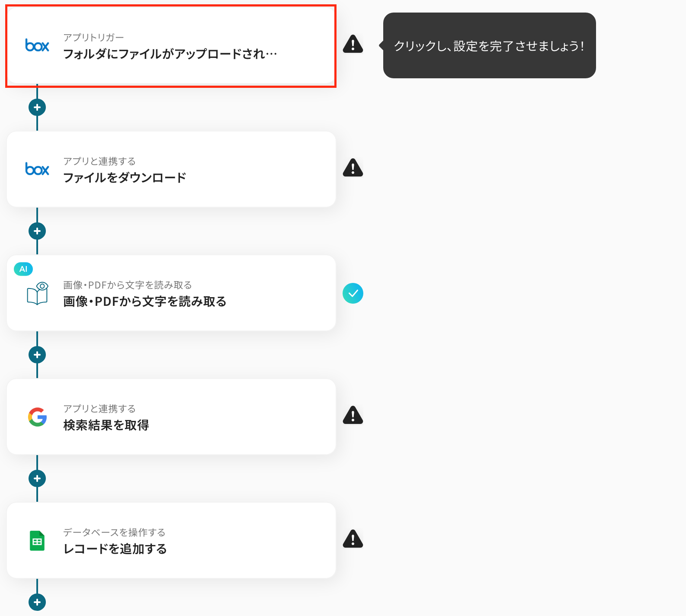The height and width of the screenshot is (616, 686).
Task: Click the Google logo icon
Action: coord(38,417)
